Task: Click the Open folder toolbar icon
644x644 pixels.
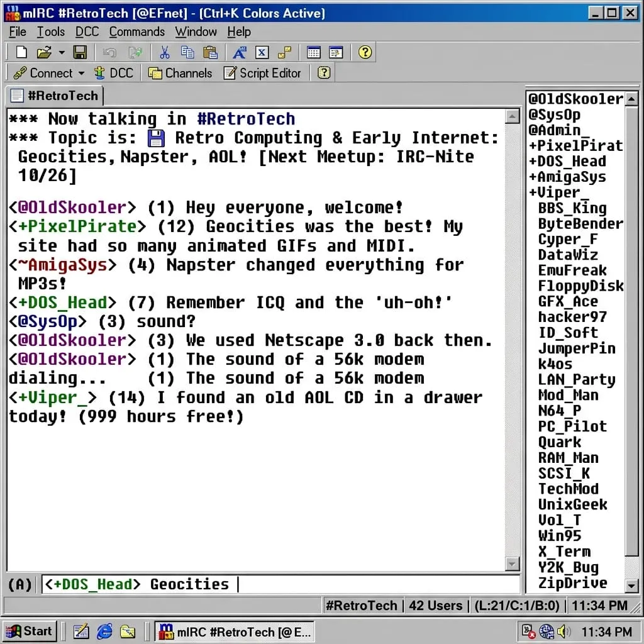Action: (x=44, y=52)
